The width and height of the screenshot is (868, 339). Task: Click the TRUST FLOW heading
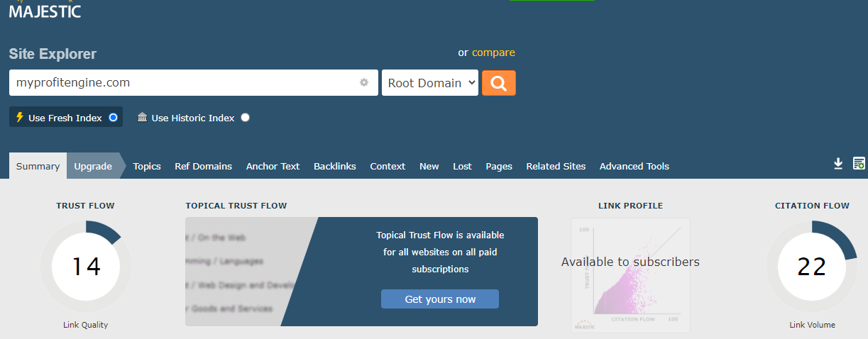point(86,206)
